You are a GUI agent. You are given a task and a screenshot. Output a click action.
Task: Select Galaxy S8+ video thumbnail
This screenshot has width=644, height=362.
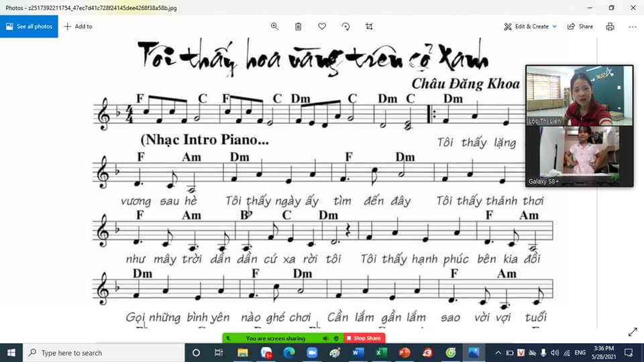coord(580,156)
